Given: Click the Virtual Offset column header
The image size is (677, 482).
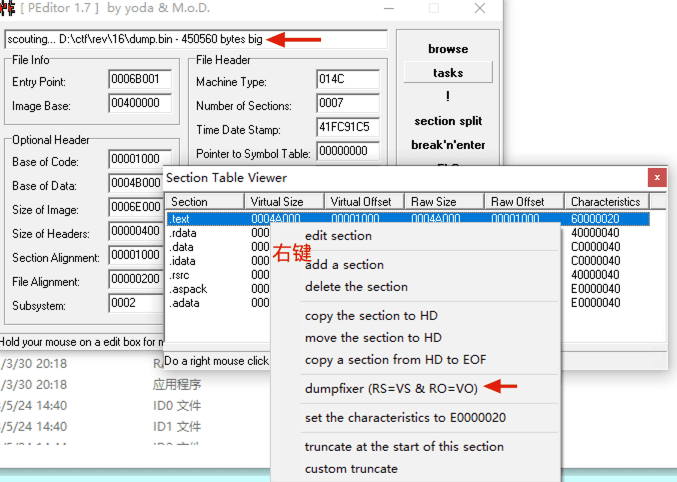Looking at the screenshot, I should (364, 202).
